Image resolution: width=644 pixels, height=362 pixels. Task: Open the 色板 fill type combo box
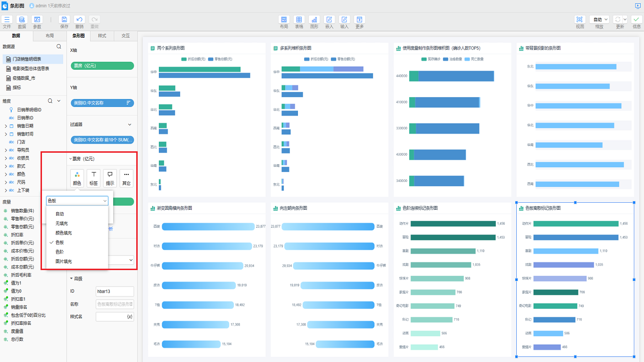pyautogui.click(x=77, y=201)
